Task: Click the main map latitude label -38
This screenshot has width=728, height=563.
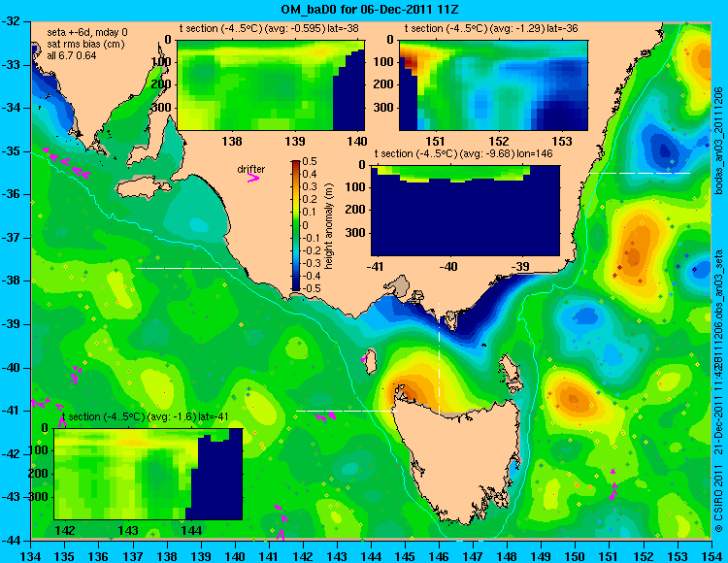Action: [x=12, y=281]
